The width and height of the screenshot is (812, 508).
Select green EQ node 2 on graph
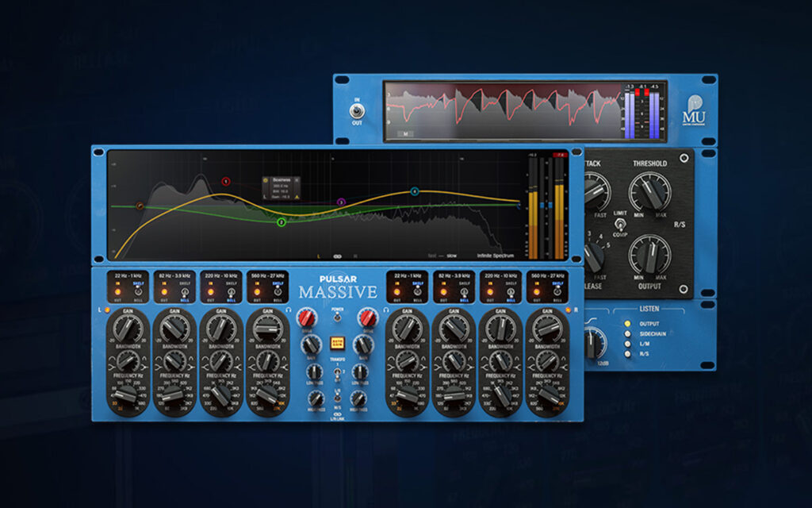click(282, 222)
